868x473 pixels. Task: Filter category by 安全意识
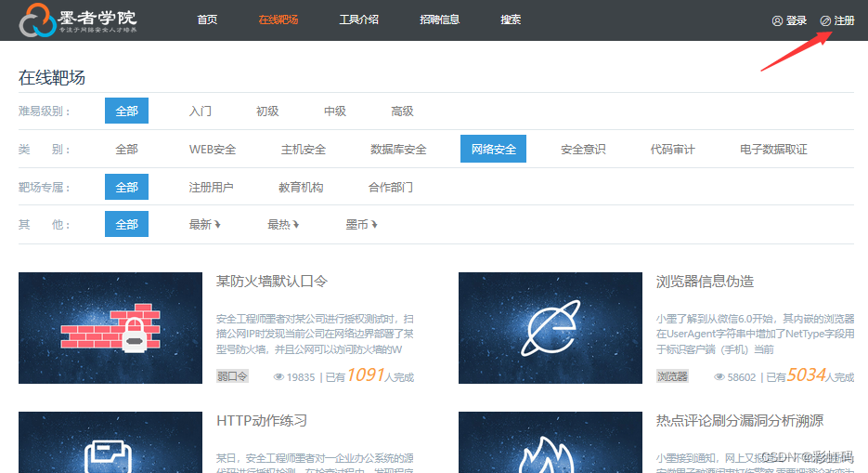(x=583, y=149)
